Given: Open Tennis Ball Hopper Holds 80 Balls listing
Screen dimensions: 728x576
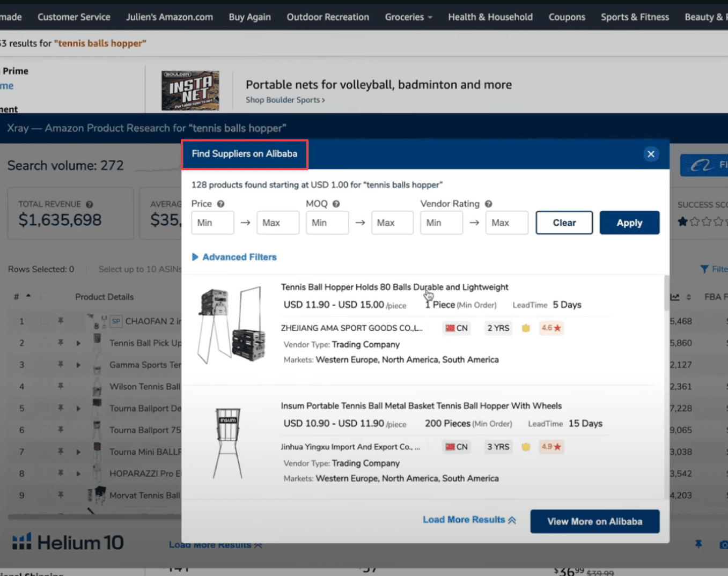Looking at the screenshot, I should point(394,287).
